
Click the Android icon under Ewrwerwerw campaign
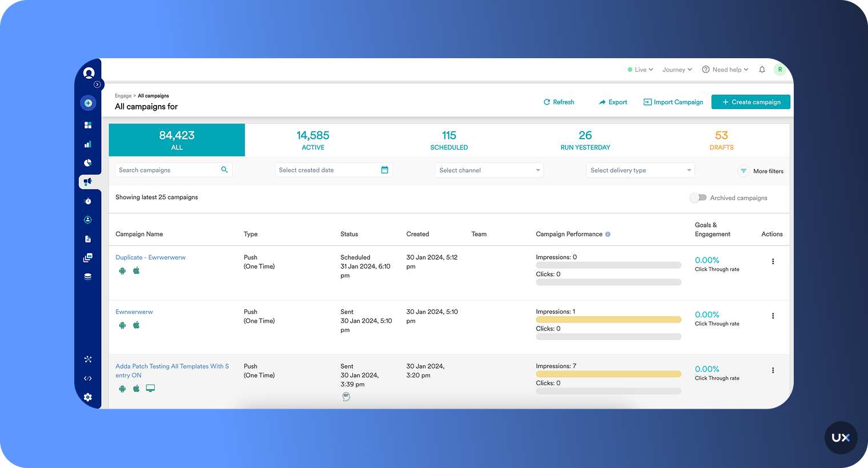(x=122, y=325)
